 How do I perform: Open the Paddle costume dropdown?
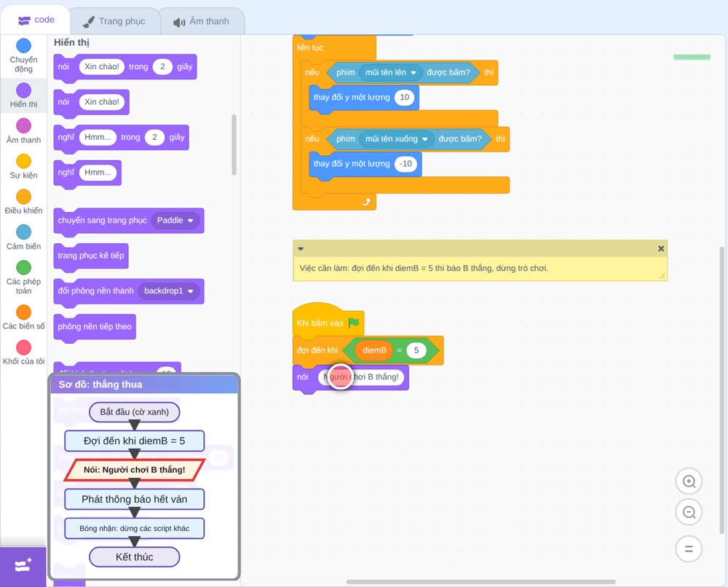click(175, 220)
